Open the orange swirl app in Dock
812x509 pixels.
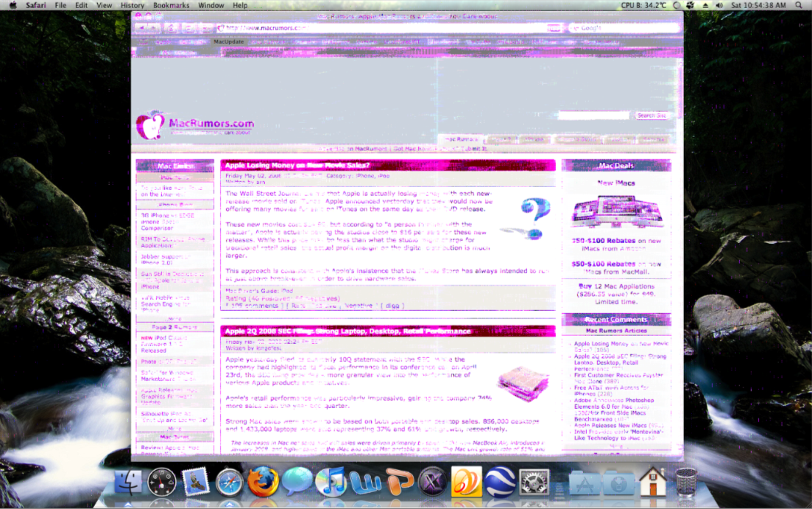tap(466, 482)
